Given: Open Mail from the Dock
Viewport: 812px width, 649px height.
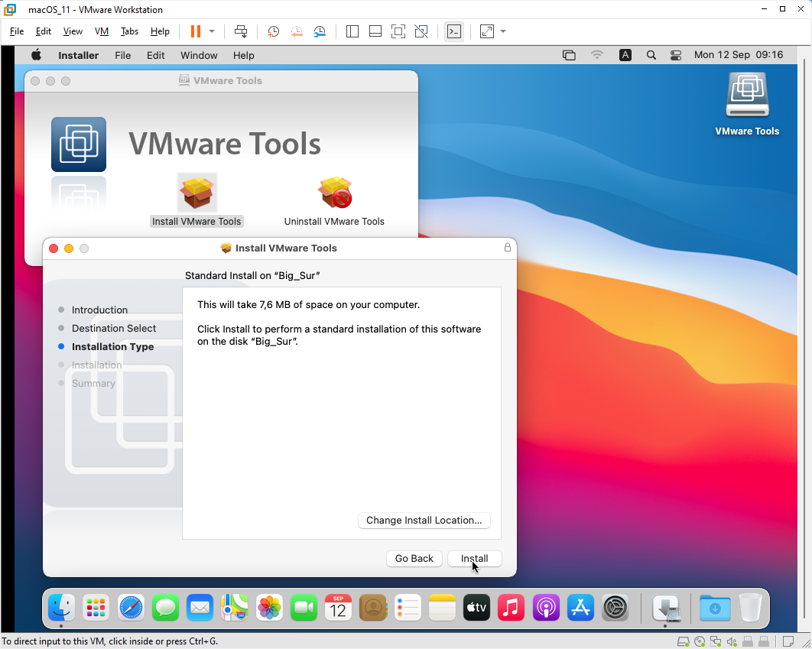Looking at the screenshot, I should 200,608.
